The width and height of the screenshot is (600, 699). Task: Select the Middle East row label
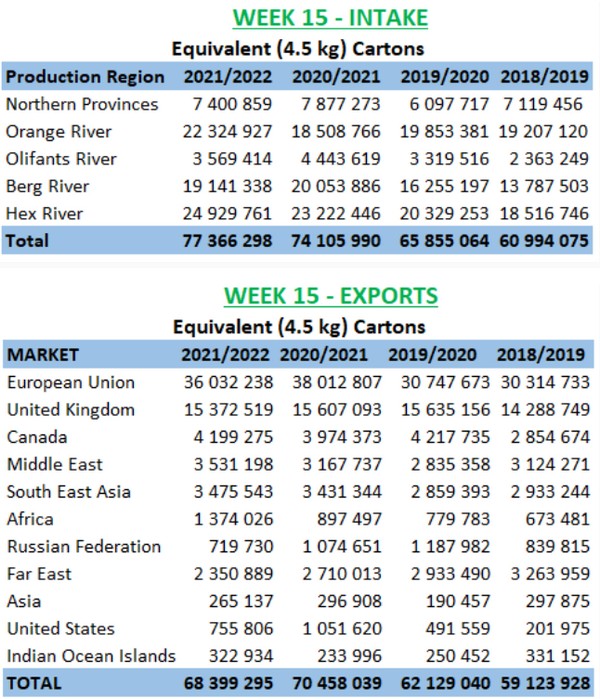pos(54,464)
